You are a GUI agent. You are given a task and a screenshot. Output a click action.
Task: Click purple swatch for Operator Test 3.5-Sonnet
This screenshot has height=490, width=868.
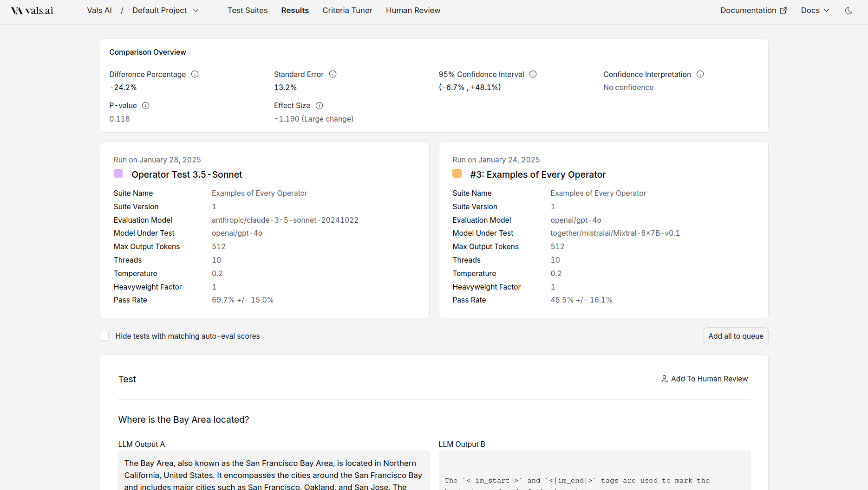pos(118,174)
